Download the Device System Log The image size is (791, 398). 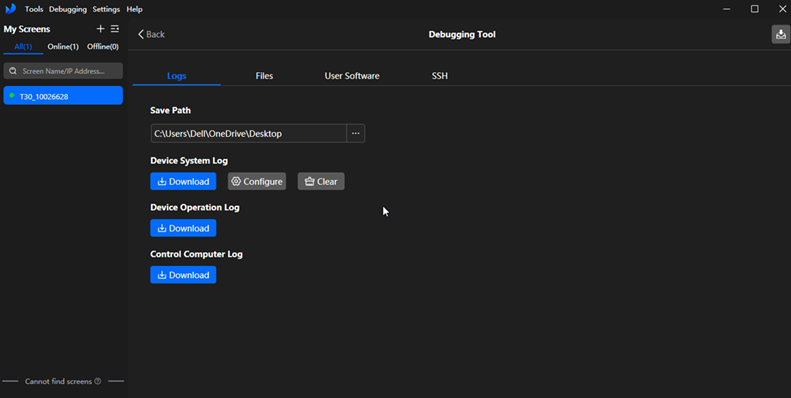tap(183, 182)
